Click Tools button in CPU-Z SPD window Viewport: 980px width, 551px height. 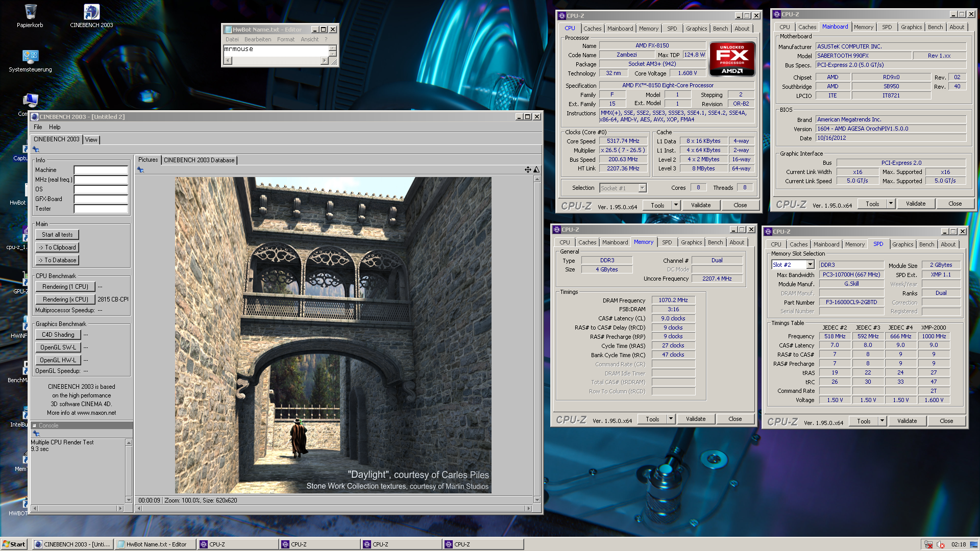tap(864, 421)
